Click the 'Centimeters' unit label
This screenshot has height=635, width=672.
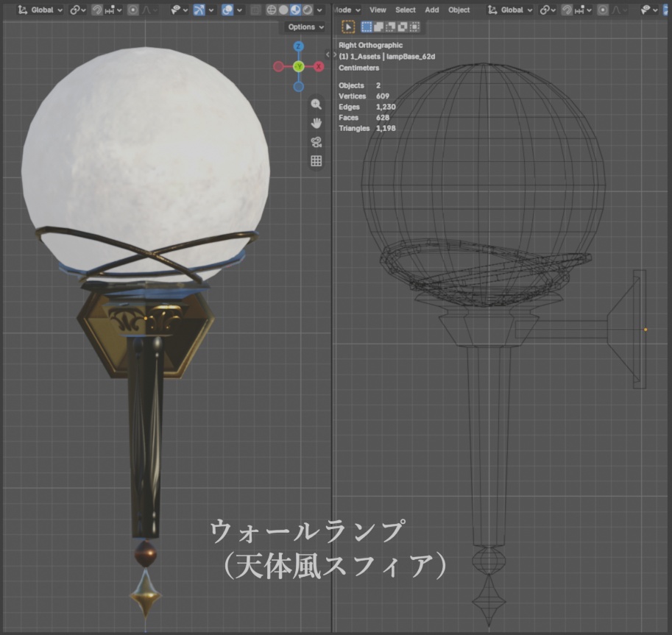pos(358,68)
